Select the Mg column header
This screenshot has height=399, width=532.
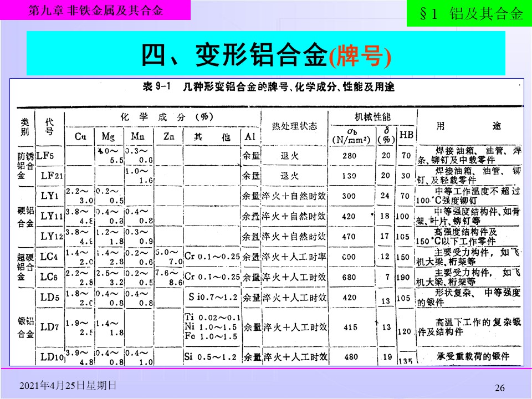point(108,136)
